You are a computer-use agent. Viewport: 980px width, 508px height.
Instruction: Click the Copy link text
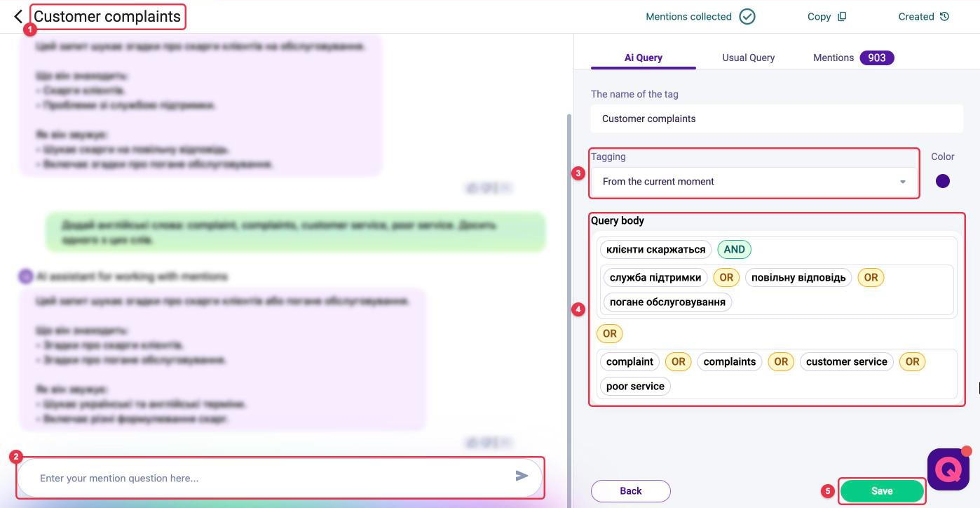click(x=819, y=17)
